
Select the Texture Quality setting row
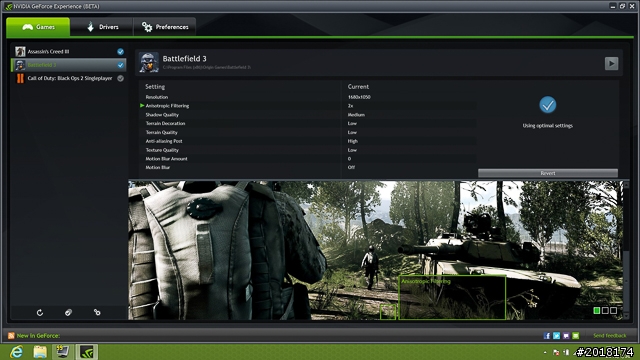(307, 150)
